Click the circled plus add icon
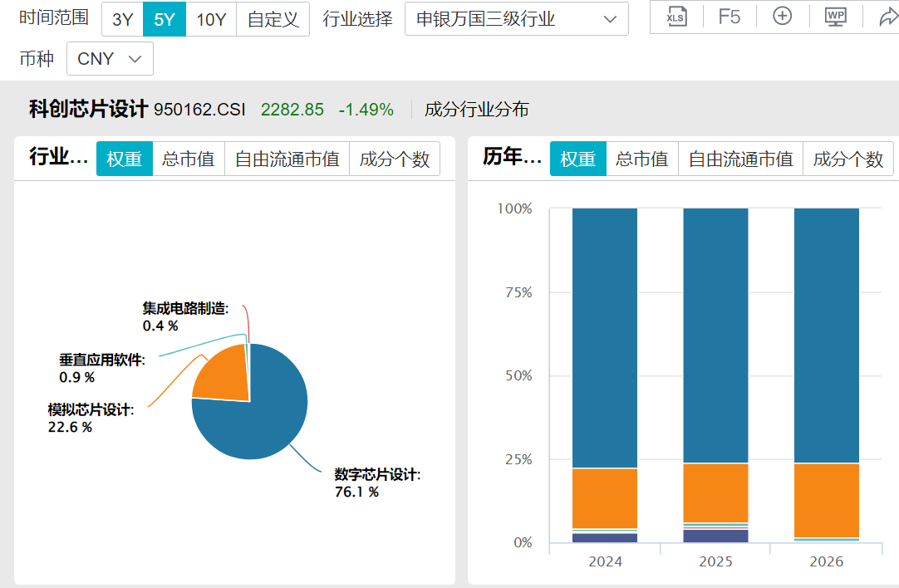 point(782,16)
